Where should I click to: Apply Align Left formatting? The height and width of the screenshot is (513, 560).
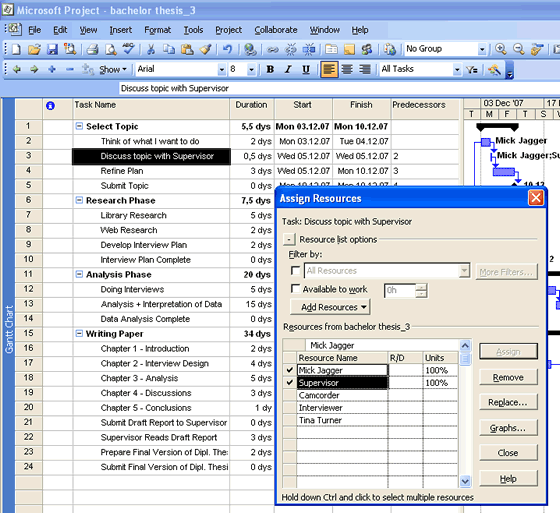(x=329, y=69)
